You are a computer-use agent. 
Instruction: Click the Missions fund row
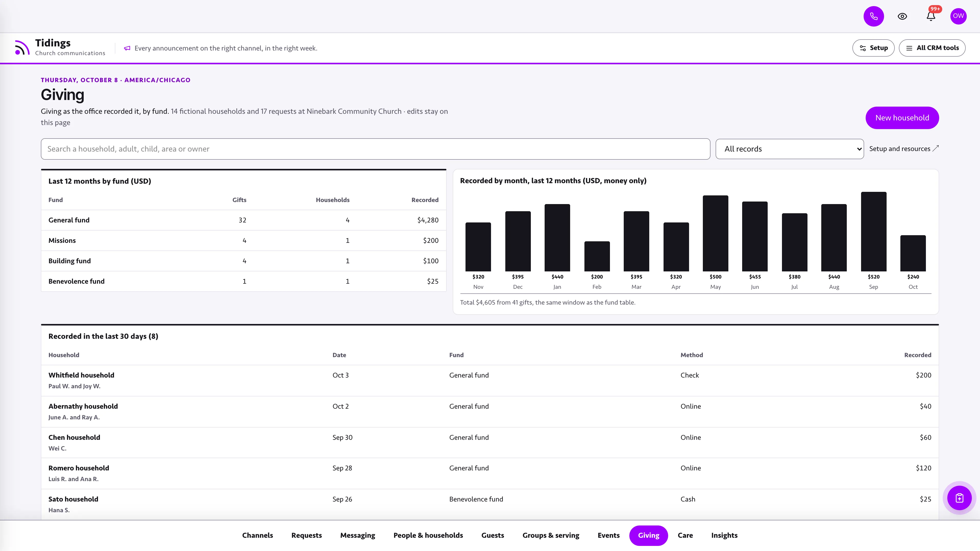(243, 241)
